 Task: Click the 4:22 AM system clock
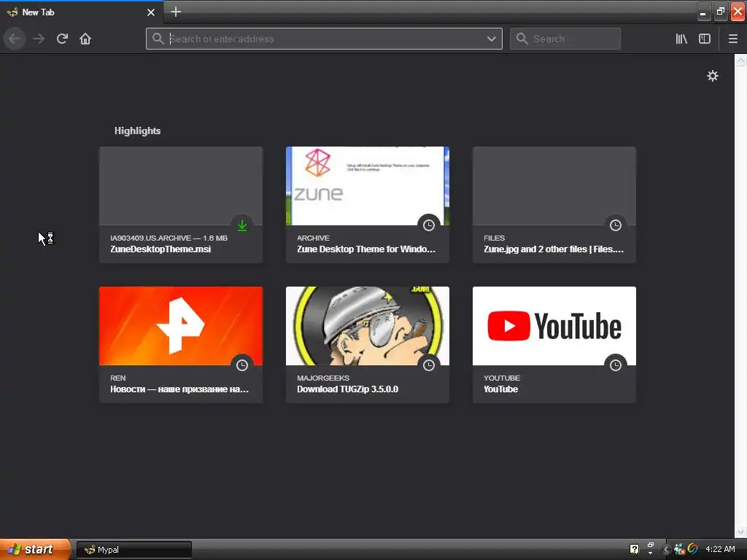click(x=720, y=549)
